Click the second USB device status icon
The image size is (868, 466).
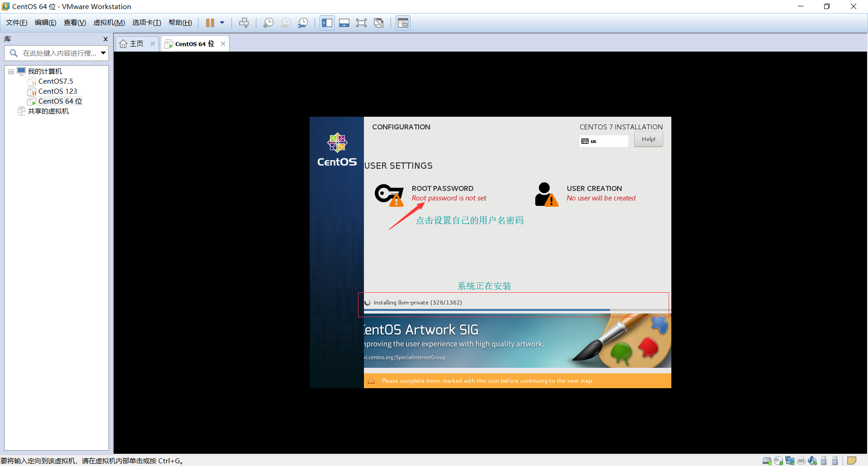point(835,461)
